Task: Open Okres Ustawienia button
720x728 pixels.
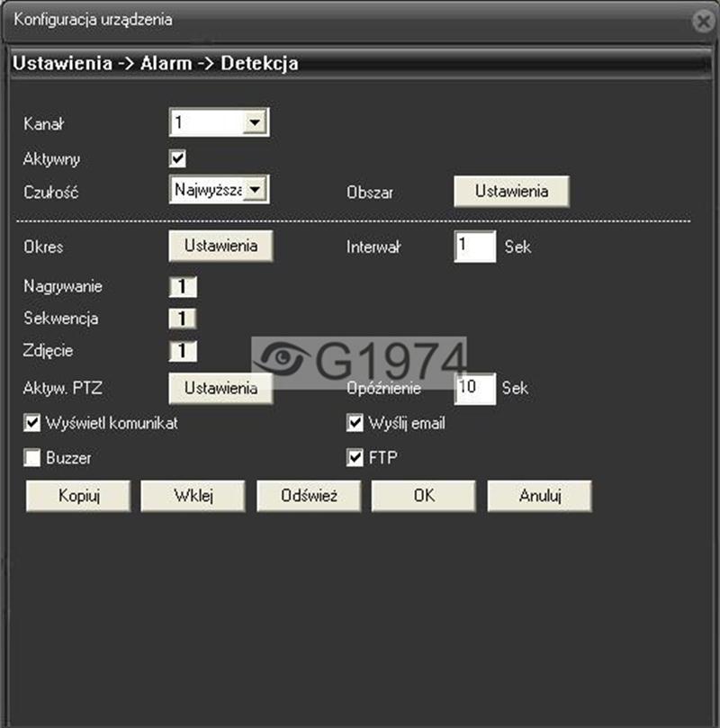Action: coord(220,246)
